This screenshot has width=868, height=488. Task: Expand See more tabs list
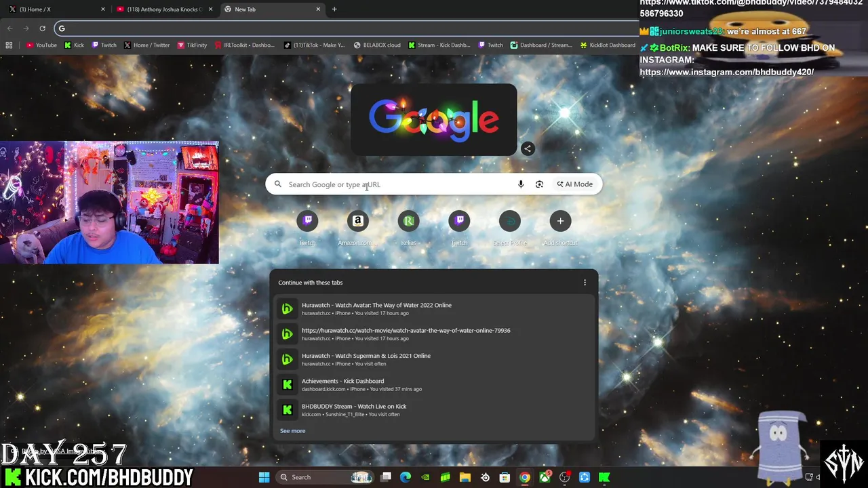pyautogui.click(x=292, y=431)
